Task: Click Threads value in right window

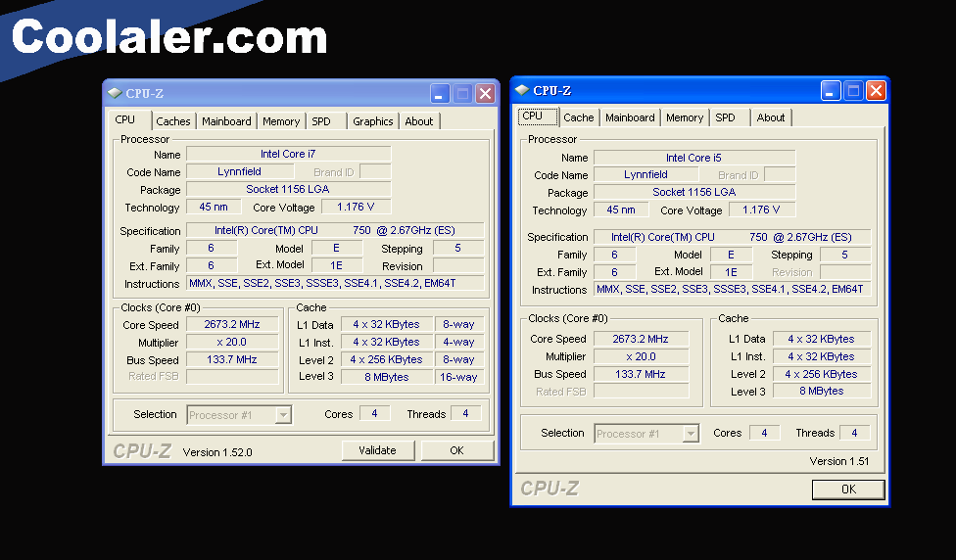Action: coord(854,433)
